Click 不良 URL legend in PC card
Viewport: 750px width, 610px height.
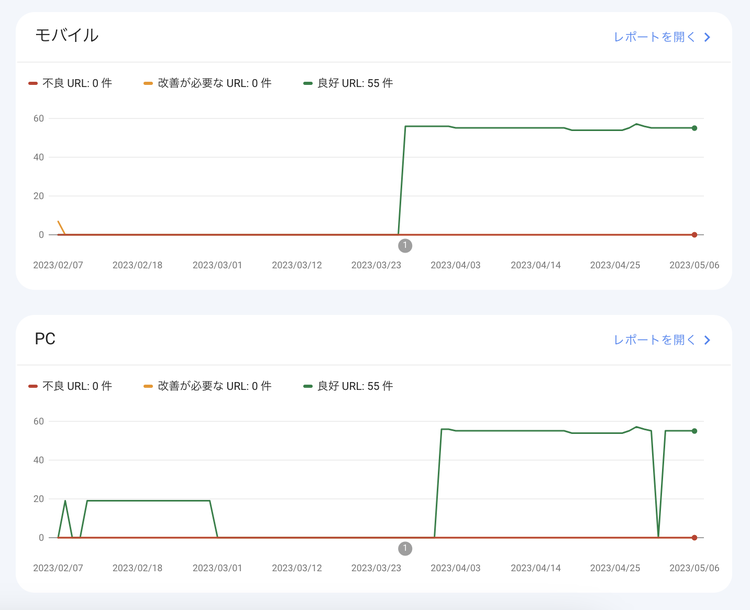(x=70, y=386)
